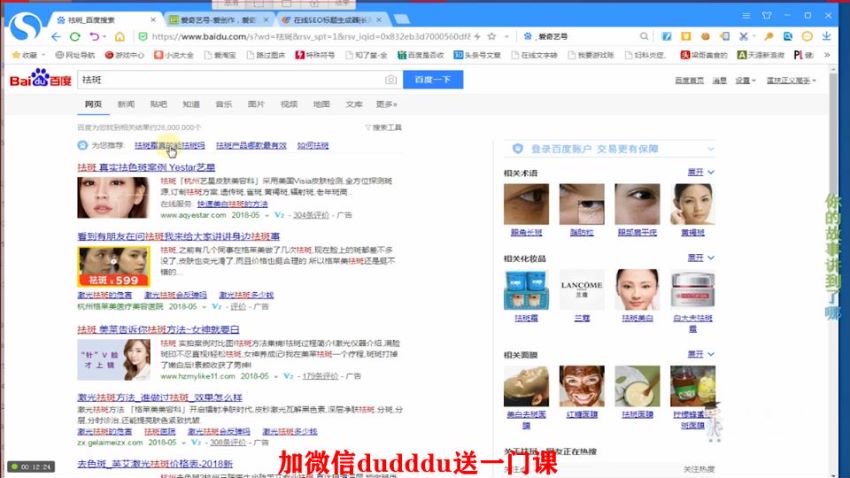Click the green security shield in address bar
The width and height of the screenshot is (850, 478).
[x=143, y=36]
